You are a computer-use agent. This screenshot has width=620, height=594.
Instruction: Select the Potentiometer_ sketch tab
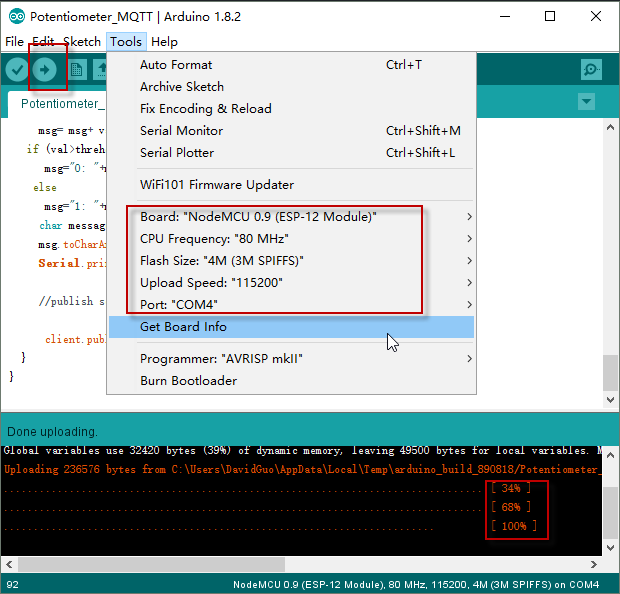(57, 104)
